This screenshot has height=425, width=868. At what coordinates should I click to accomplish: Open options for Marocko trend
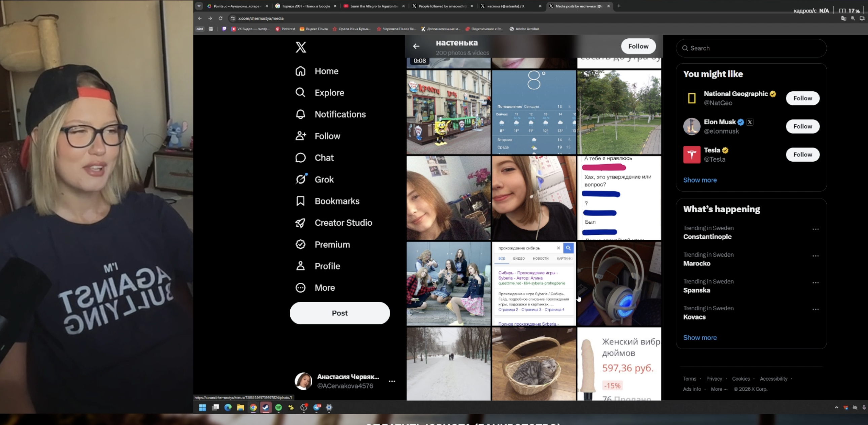click(x=816, y=256)
